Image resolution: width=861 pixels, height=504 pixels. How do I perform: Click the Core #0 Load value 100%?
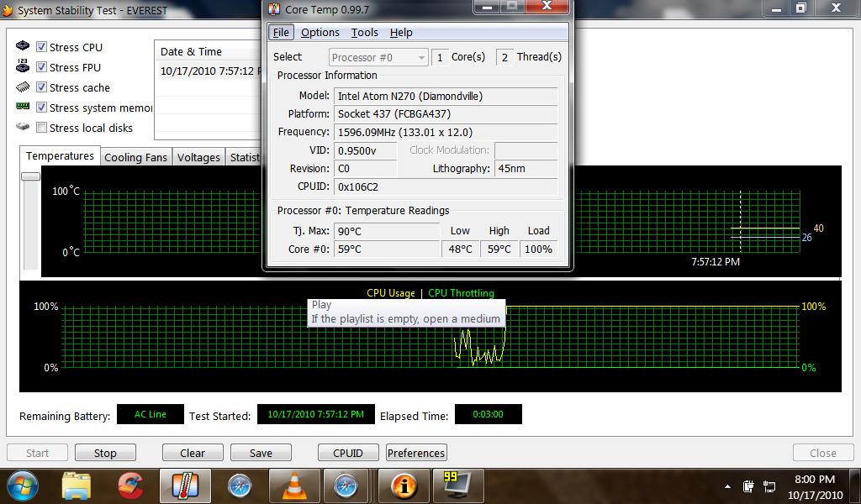pyautogui.click(x=538, y=249)
